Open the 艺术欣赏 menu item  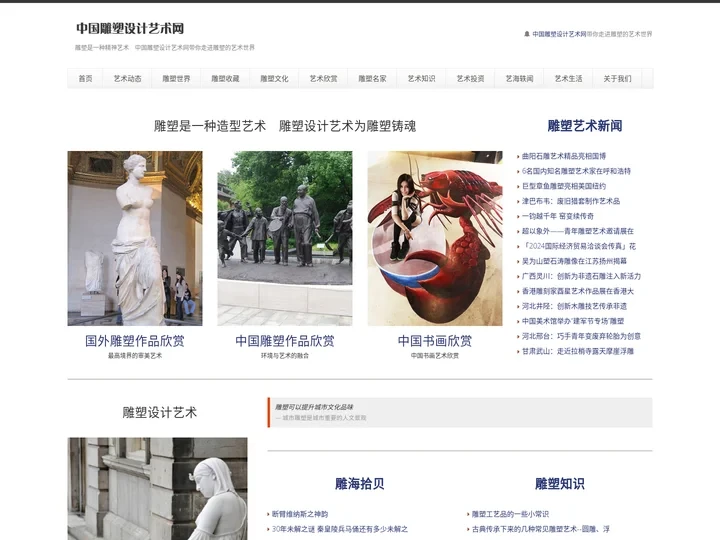coord(323,79)
